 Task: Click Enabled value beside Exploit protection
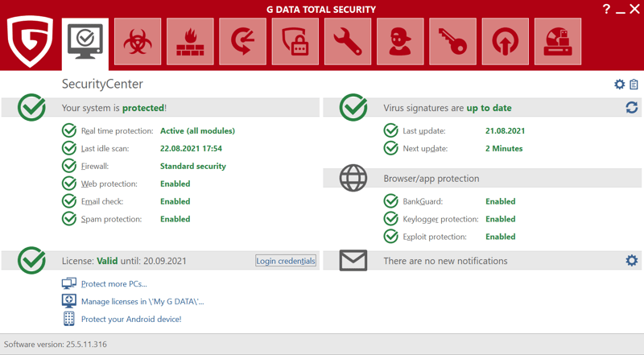(x=500, y=237)
